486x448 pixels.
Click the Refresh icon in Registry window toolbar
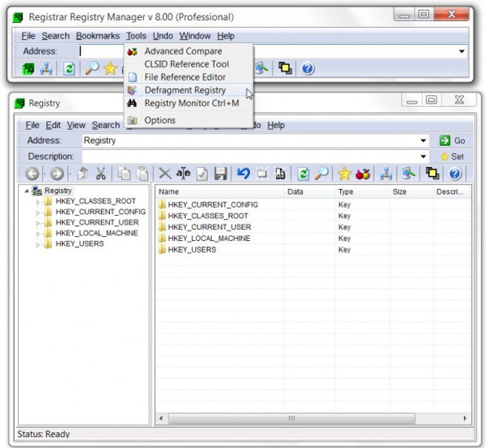coord(303,173)
